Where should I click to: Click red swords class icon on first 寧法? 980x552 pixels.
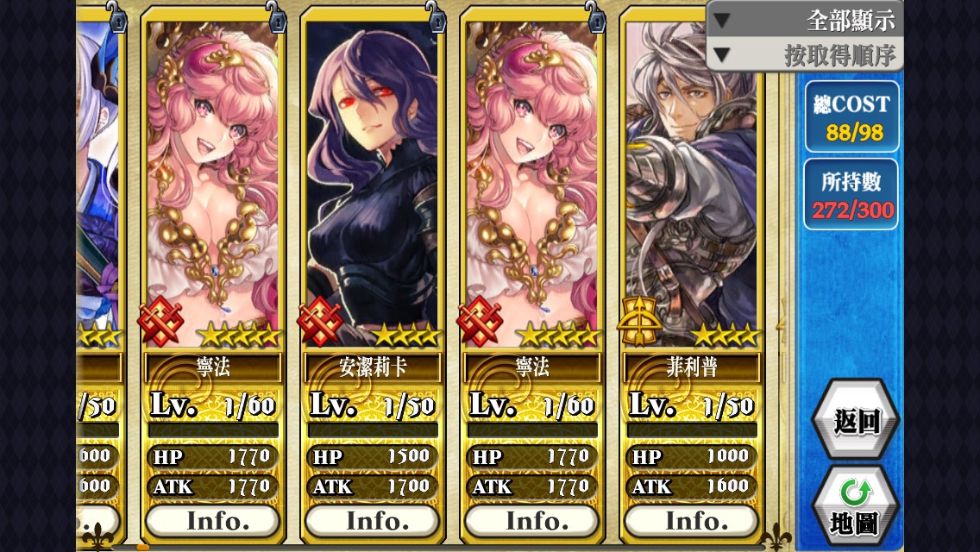[x=160, y=322]
